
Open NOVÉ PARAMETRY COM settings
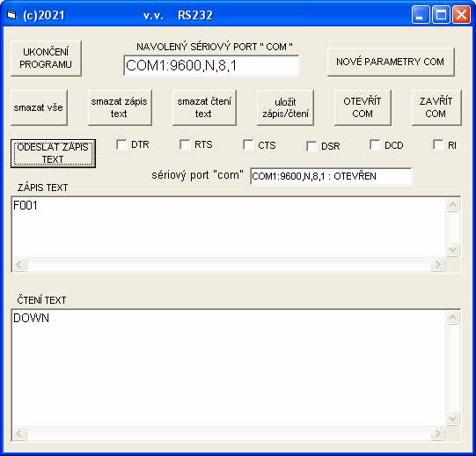391,62
